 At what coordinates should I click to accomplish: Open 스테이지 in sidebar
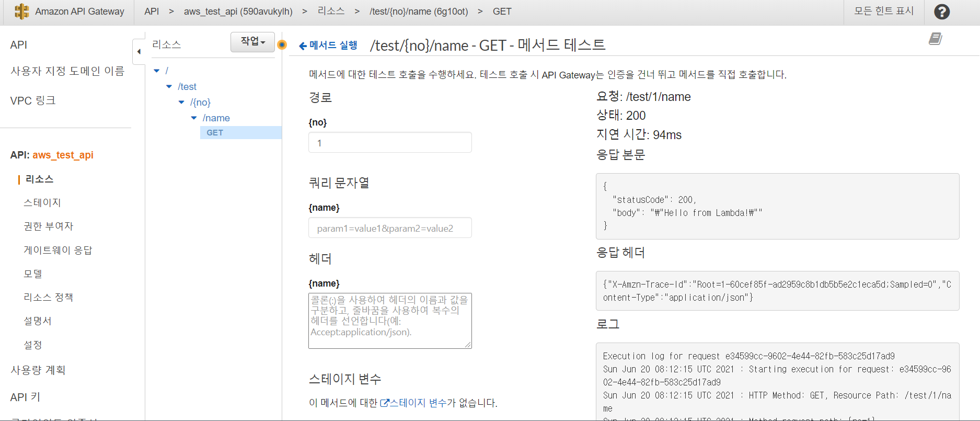click(x=42, y=202)
